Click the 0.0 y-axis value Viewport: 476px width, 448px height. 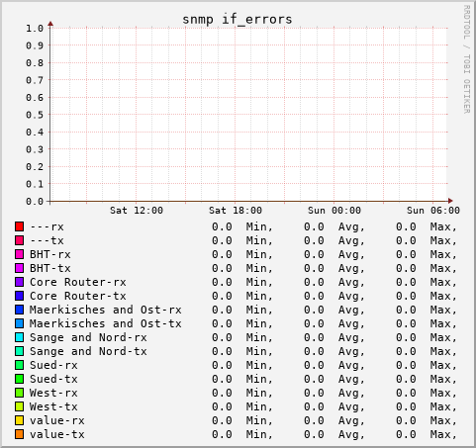[x=35, y=201]
